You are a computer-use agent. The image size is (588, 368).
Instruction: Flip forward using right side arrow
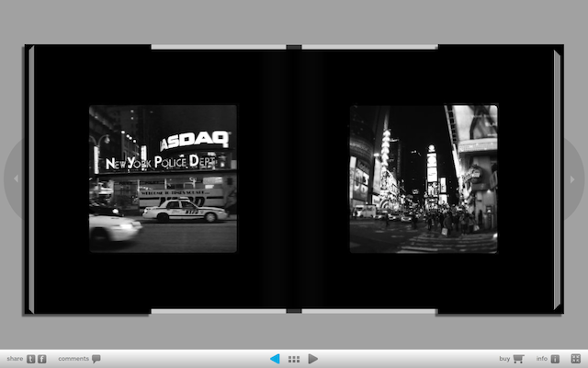click(572, 179)
